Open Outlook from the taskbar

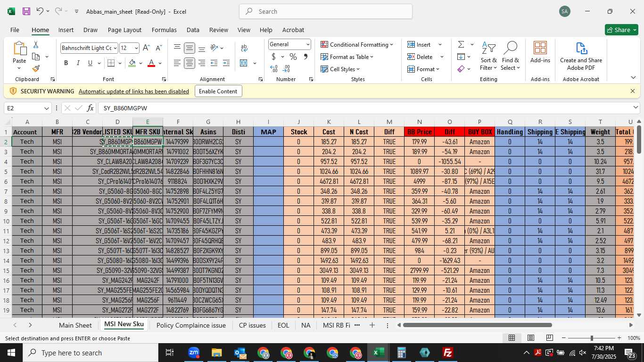[239, 353]
